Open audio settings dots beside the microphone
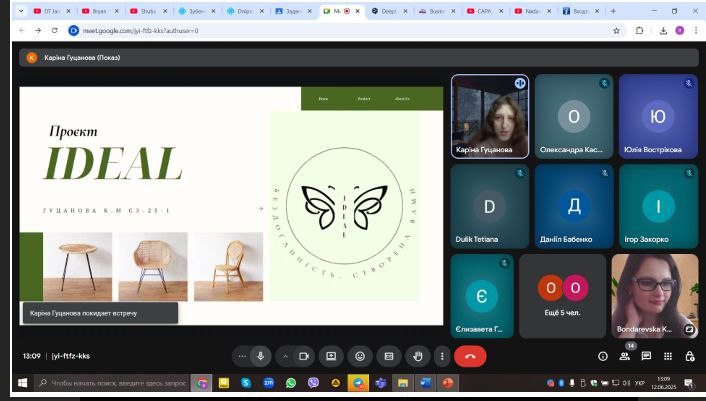The width and height of the screenshot is (706, 401). (242, 356)
